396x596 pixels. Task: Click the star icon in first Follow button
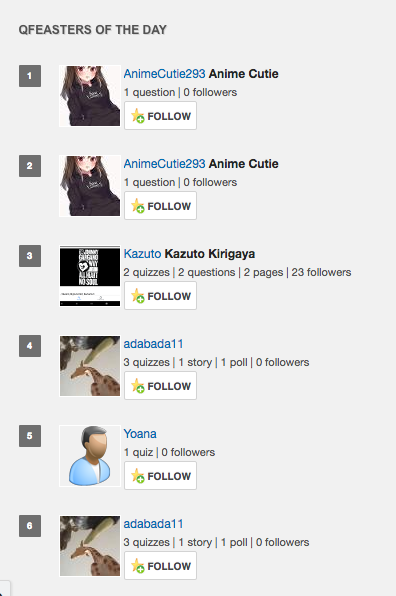(x=138, y=116)
